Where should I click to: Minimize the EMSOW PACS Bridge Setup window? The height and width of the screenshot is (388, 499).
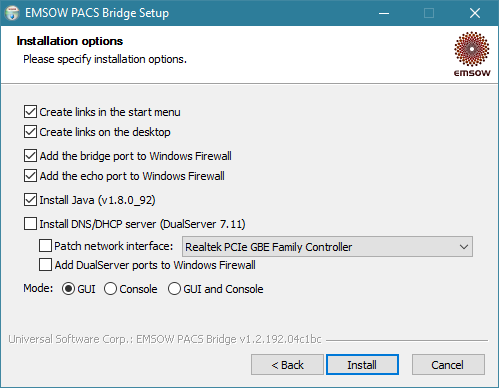pos(384,13)
